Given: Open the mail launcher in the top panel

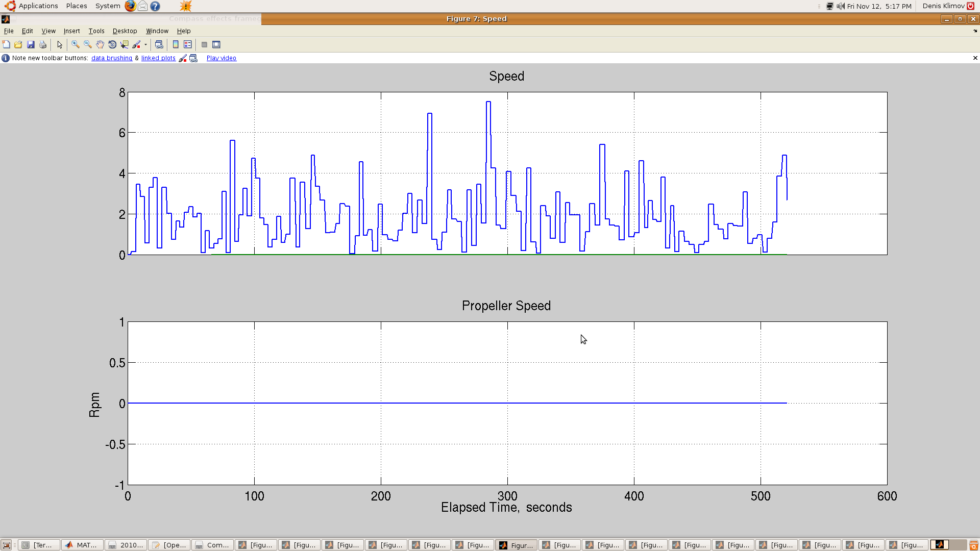Looking at the screenshot, I should coord(143,6).
